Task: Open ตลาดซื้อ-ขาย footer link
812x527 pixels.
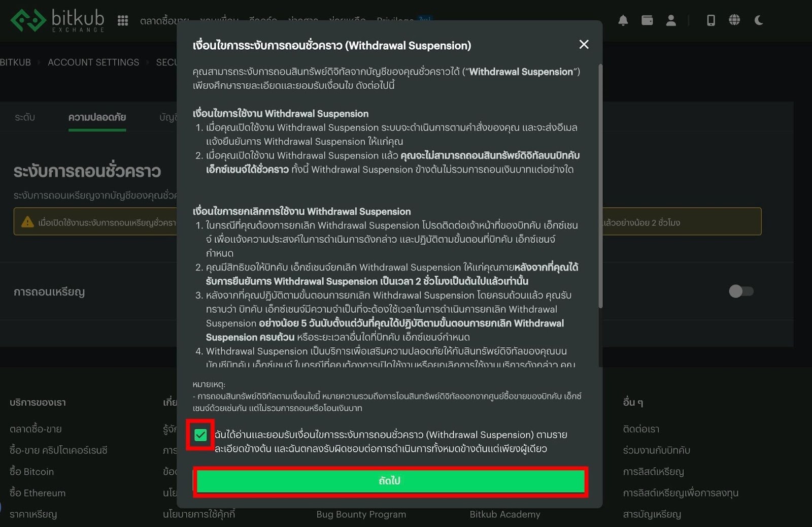Action: (36, 429)
